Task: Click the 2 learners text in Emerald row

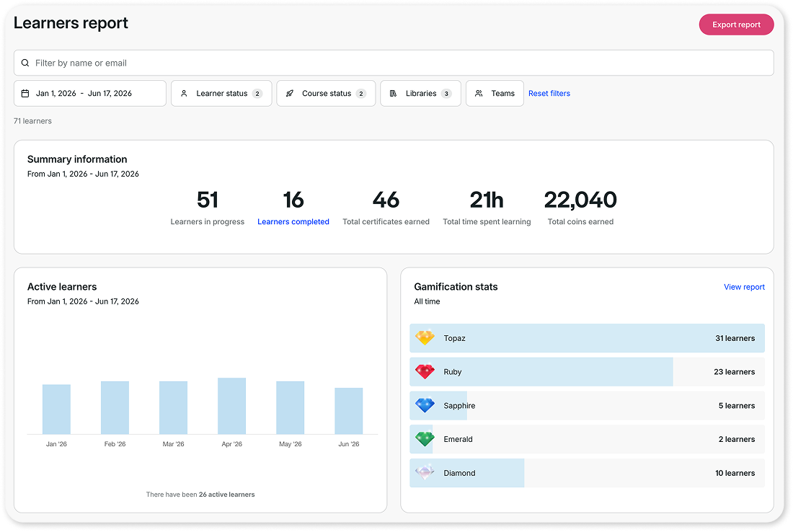Action: (736, 439)
